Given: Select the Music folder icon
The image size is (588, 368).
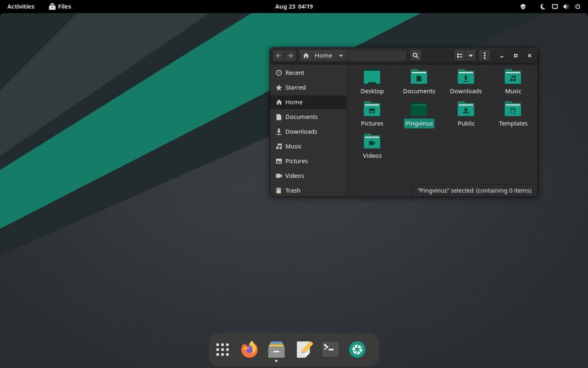Looking at the screenshot, I should (513, 77).
